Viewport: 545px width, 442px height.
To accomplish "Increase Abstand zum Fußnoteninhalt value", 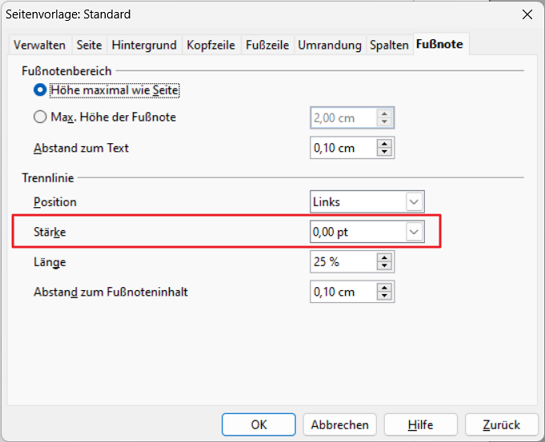I will point(384,287).
